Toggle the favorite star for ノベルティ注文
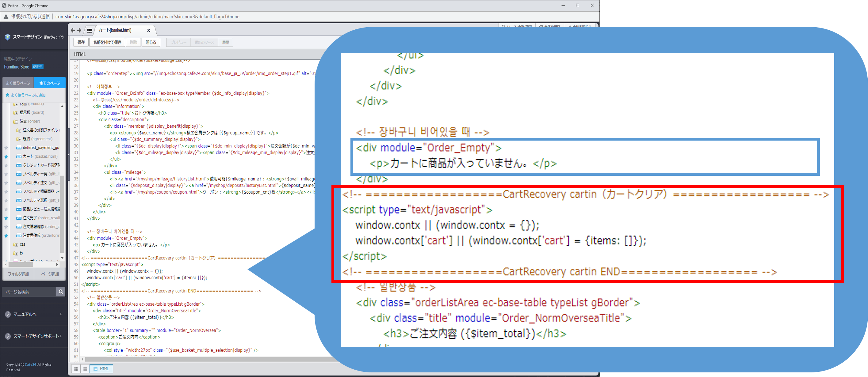Image resolution: width=868 pixels, height=377 pixels. (x=6, y=183)
